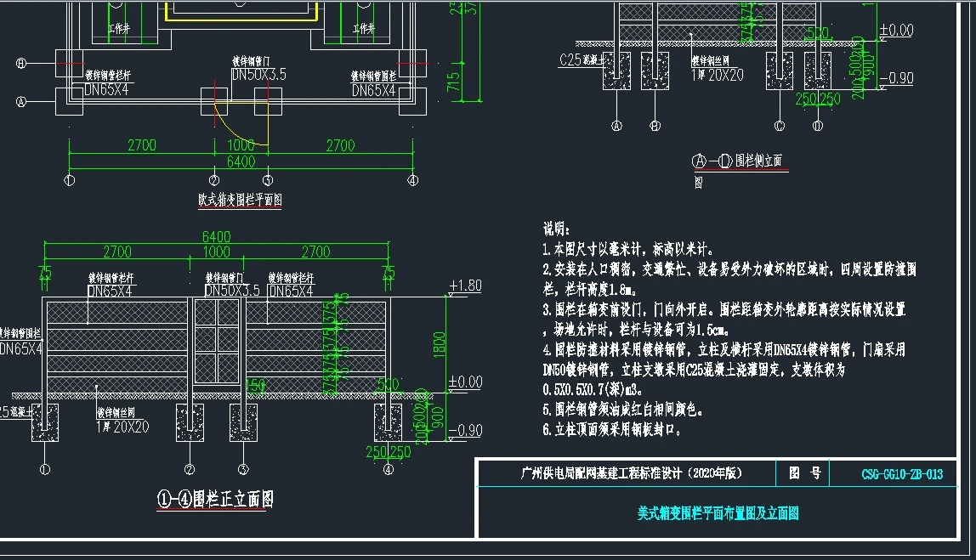Click note 5 about red-white painted pipes
The width and height of the screenshot is (976, 560).
tap(623, 410)
